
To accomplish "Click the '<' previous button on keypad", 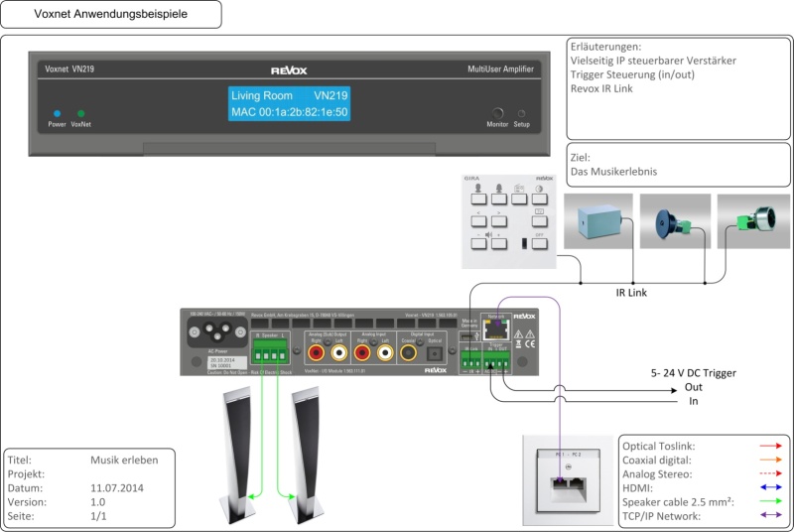I will (x=478, y=220).
